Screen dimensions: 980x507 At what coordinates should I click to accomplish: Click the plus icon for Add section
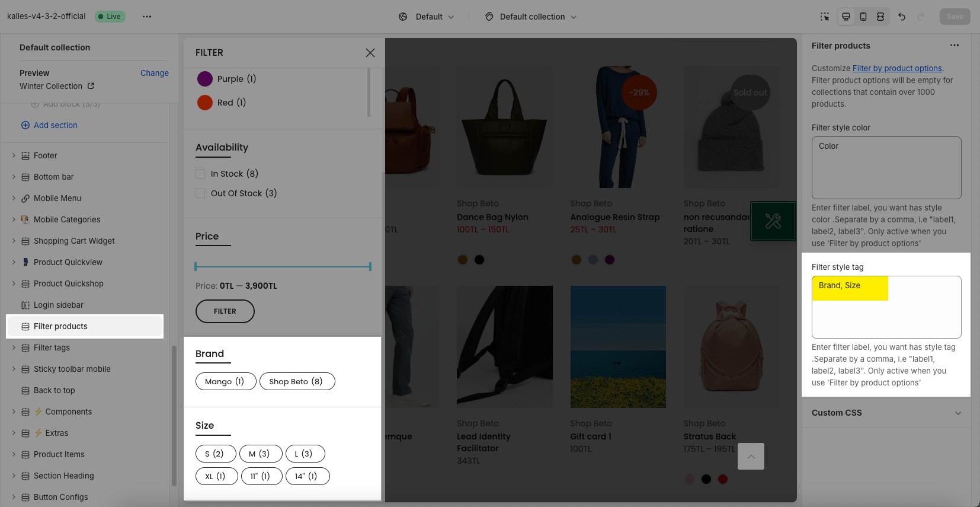[25, 125]
